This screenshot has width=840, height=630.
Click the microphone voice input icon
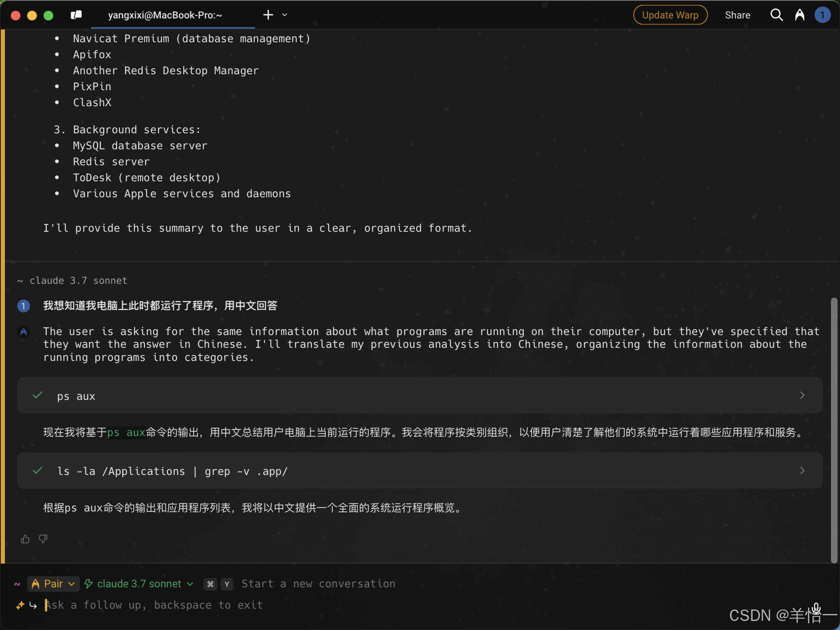coord(816,608)
